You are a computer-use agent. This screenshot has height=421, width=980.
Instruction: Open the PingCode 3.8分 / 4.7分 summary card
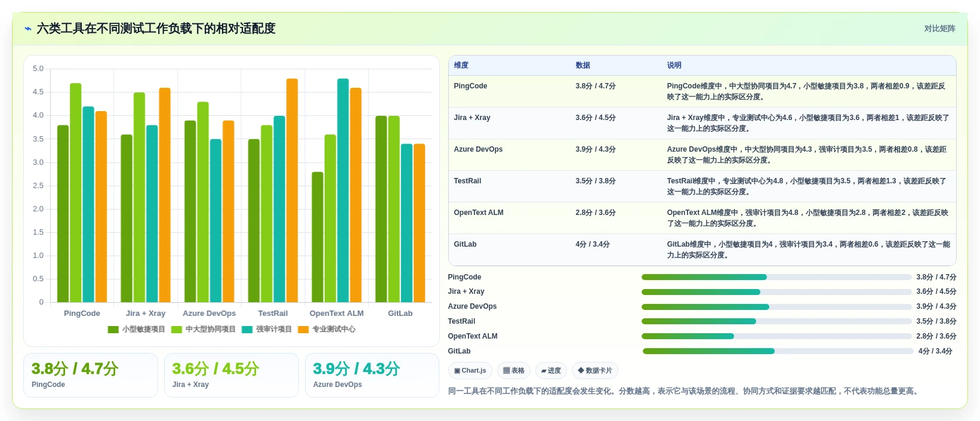tap(91, 375)
